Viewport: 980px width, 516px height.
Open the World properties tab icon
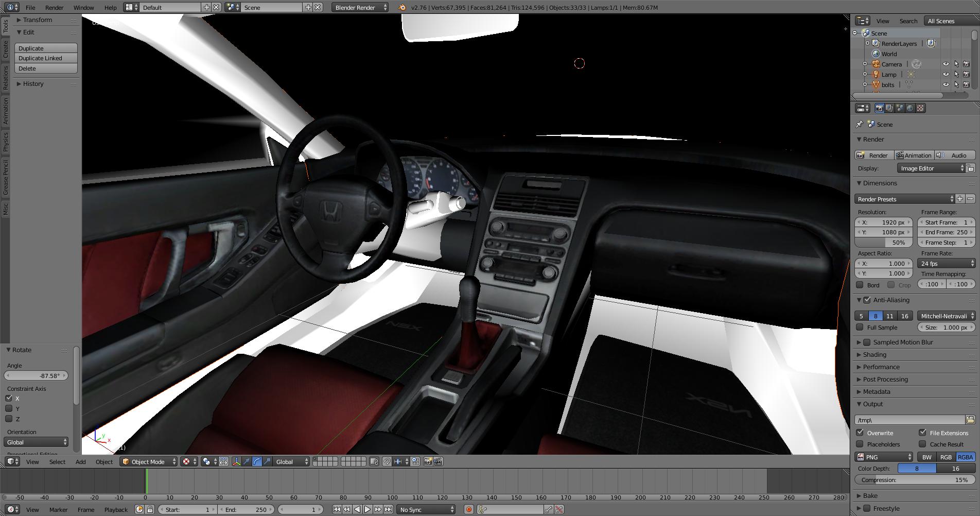(x=910, y=108)
